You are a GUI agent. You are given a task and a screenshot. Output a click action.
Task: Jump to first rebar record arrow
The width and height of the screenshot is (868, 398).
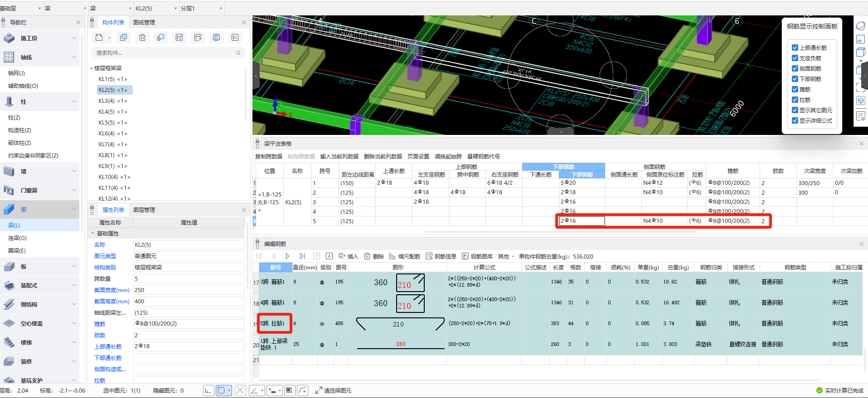point(259,256)
